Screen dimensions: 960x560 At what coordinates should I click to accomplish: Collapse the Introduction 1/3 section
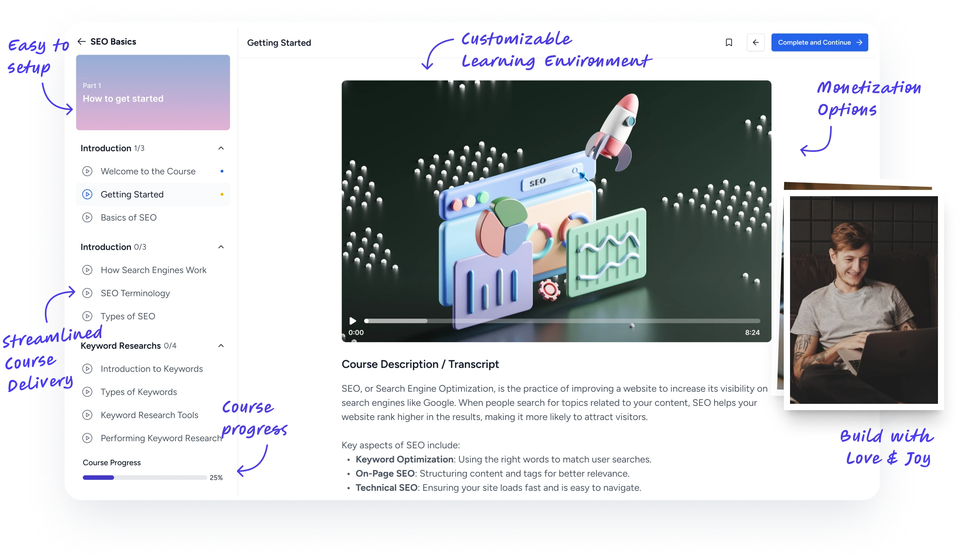click(x=221, y=148)
